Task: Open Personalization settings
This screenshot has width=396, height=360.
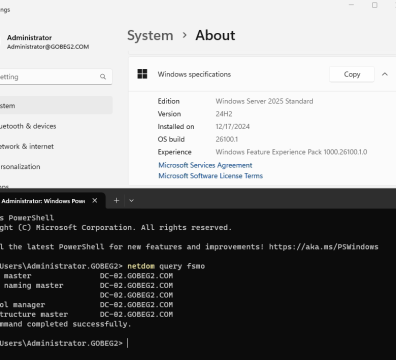Action: [20, 167]
